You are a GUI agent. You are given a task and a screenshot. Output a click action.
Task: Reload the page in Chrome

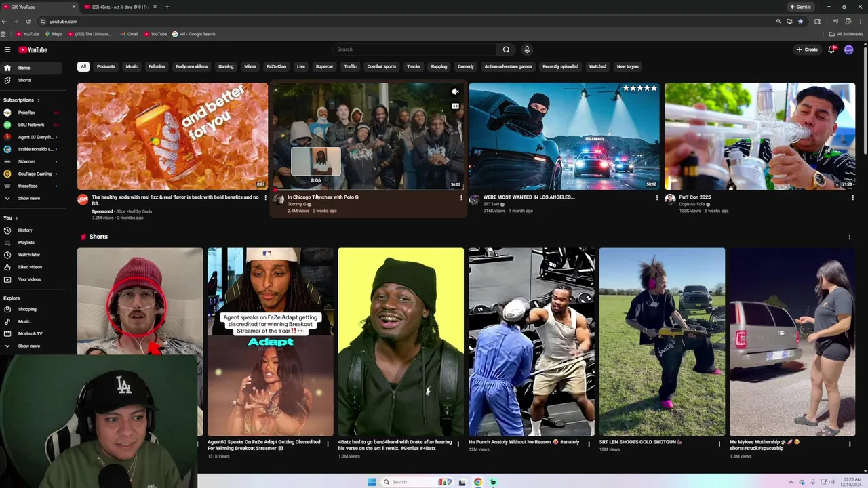(28, 21)
